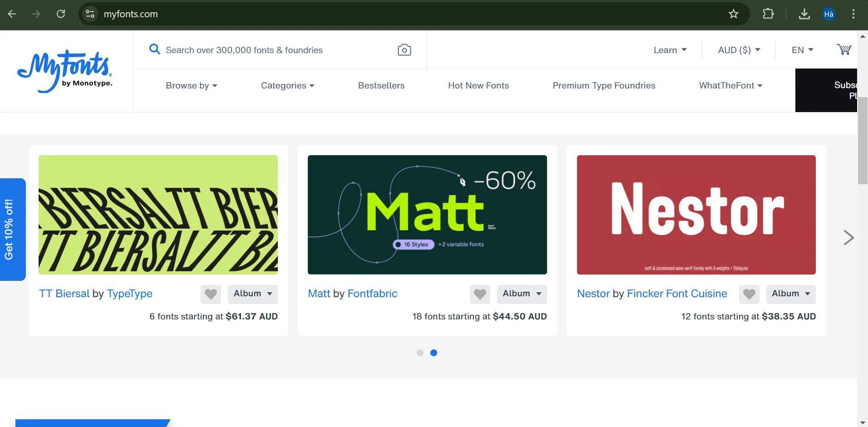Open the Nestor font link
Viewport: 868px width, 427px height.
pyautogui.click(x=593, y=294)
